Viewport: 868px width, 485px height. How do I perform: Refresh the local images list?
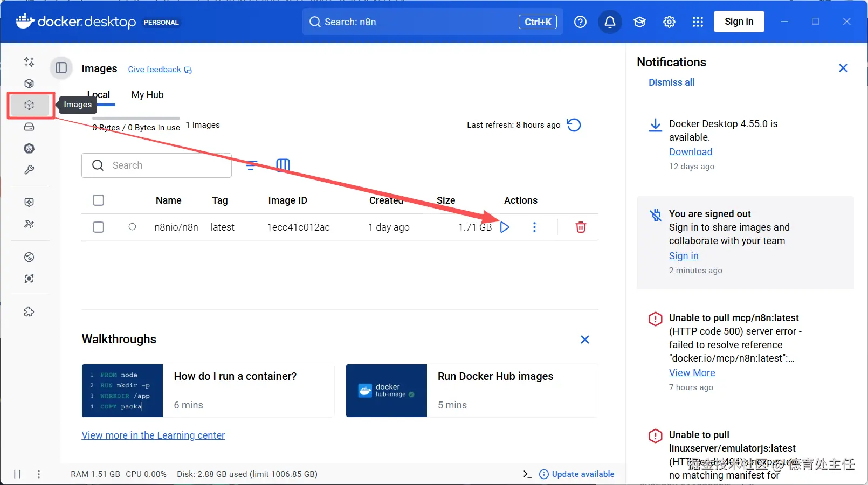(x=574, y=125)
